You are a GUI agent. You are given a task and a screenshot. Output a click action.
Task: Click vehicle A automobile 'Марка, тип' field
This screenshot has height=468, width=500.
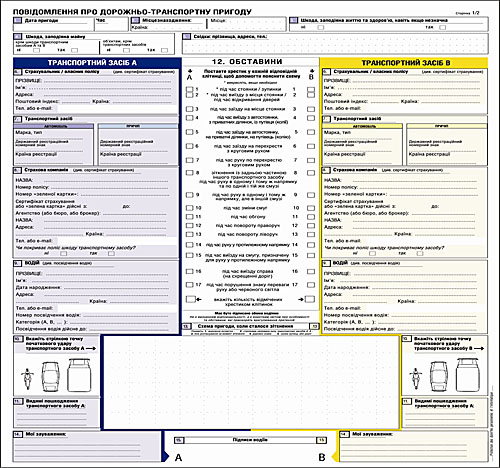pos(53,136)
